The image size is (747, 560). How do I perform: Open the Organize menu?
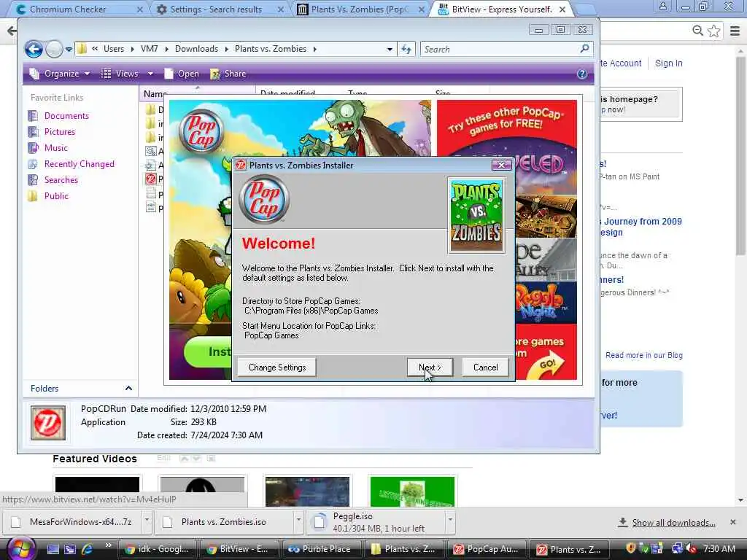click(x=60, y=74)
